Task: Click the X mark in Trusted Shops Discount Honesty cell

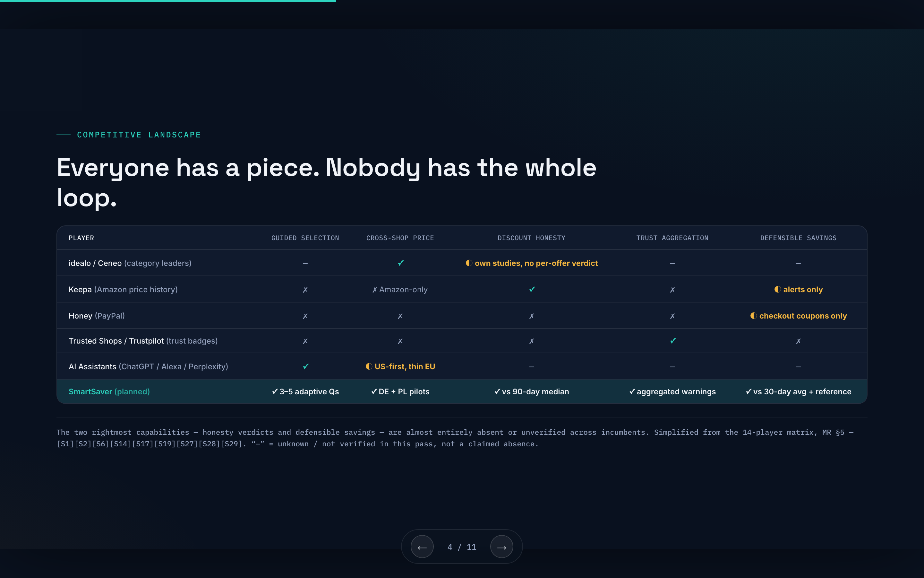Action: pyautogui.click(x=532, y=341)
